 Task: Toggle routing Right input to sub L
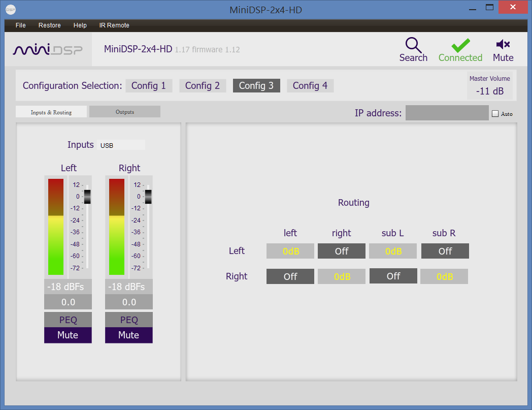point(393,276)
